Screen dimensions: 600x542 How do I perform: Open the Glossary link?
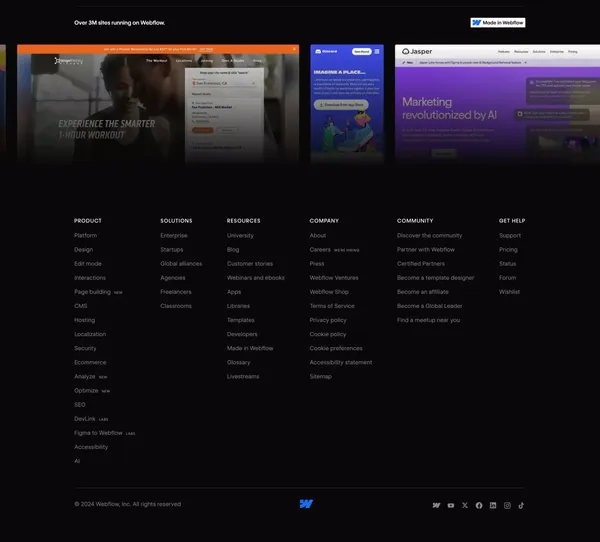point(238,362)
